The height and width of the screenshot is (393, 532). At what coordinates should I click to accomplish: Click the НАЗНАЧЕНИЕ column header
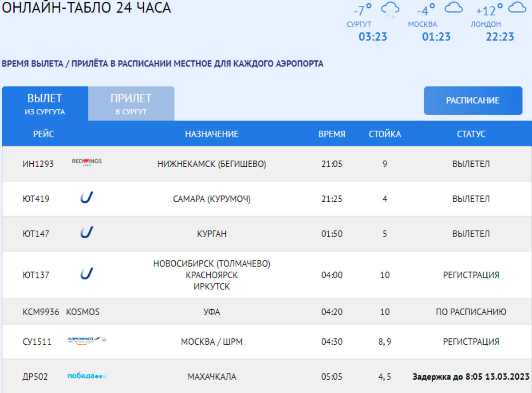click(212, 134)
